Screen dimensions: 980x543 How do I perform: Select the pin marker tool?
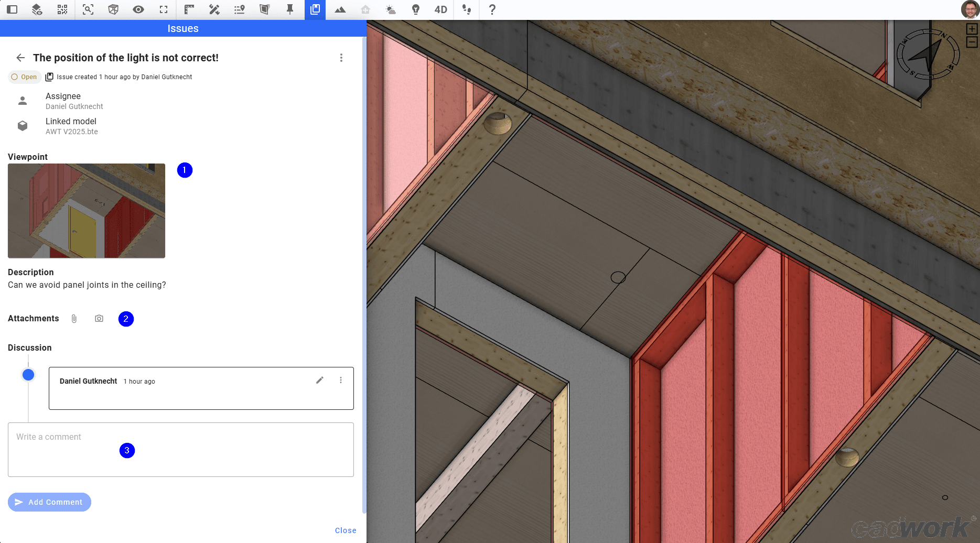[x=290, y=9]
